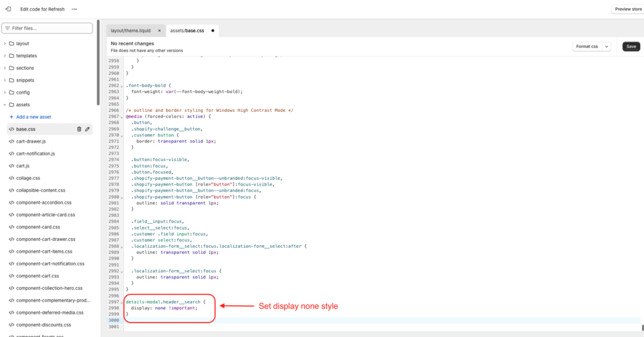Click the exit editor back icon

click(8, 9)
